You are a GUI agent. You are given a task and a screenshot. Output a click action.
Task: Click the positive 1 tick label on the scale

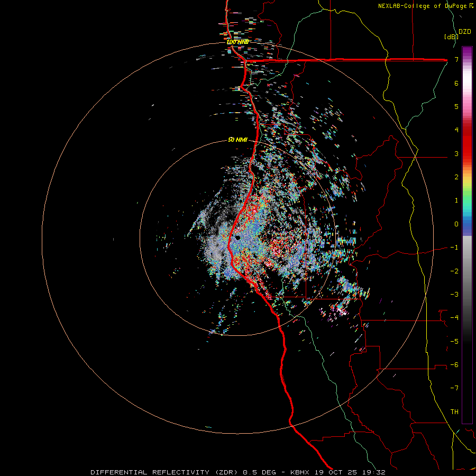coord(456,200)
